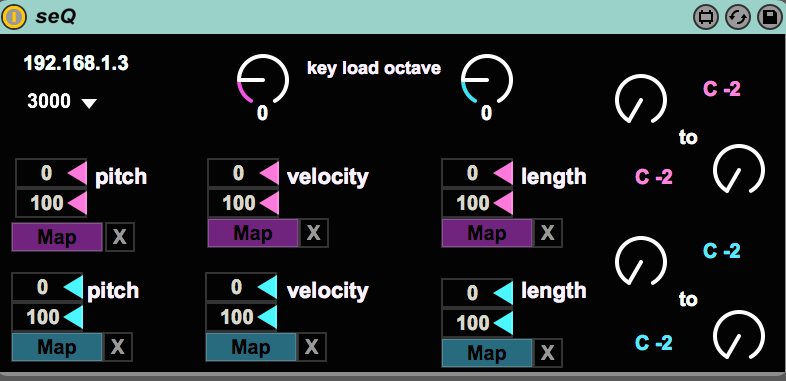Clear the pink velocity mapping with X

point(314,233)
